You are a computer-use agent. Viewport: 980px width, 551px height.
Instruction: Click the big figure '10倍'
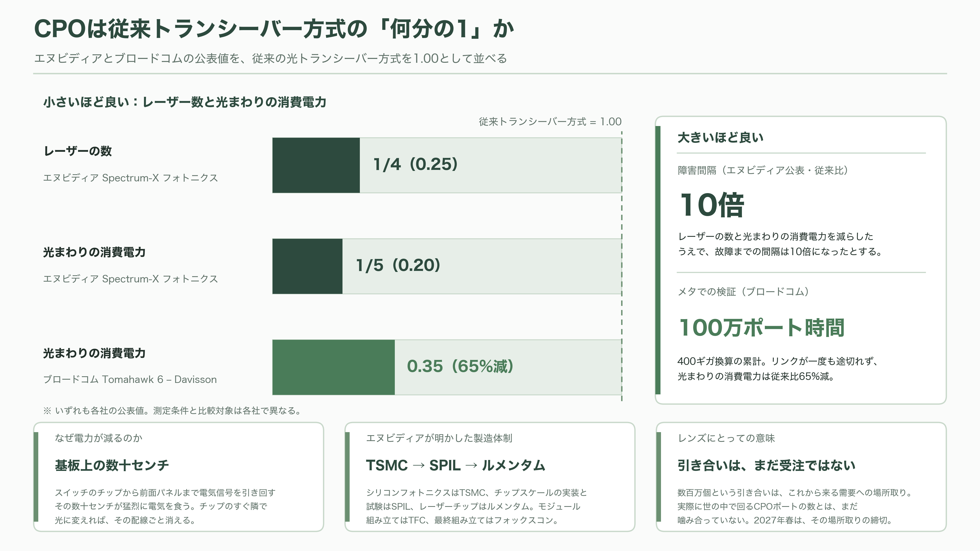pos(712,205)
